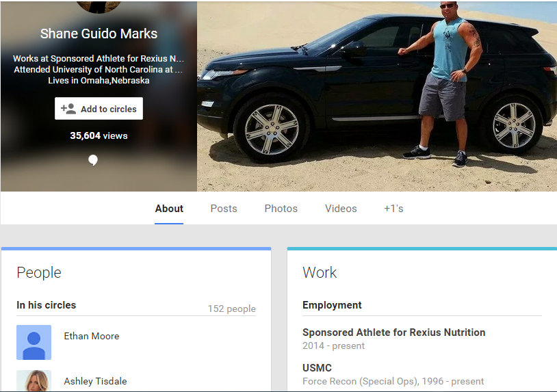
Task: Click the Ashley Tisdale name link
Action: tap(95, 381)
